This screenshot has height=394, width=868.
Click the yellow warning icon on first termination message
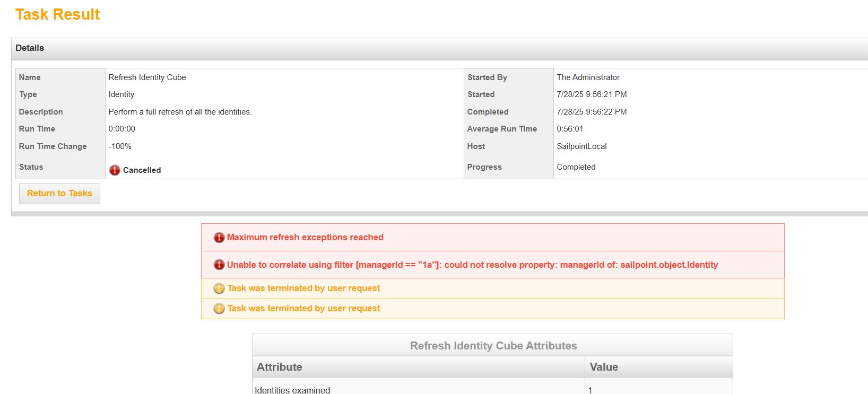(219, 288)
